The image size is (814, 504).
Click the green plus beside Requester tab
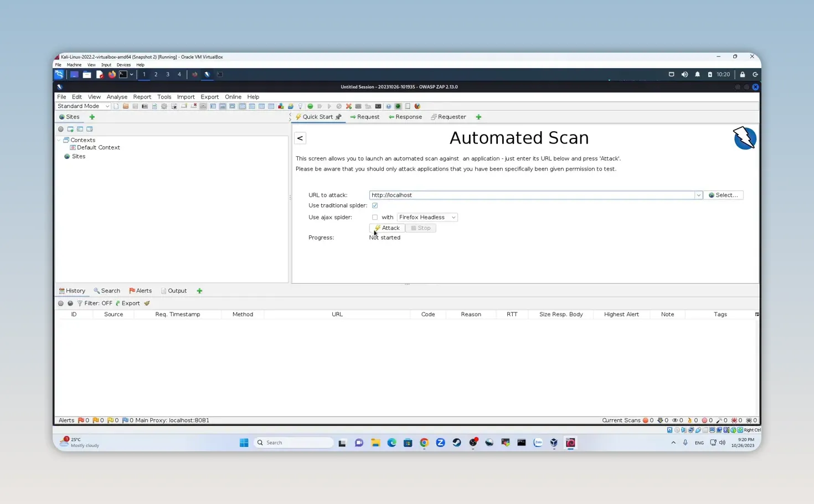478,117
